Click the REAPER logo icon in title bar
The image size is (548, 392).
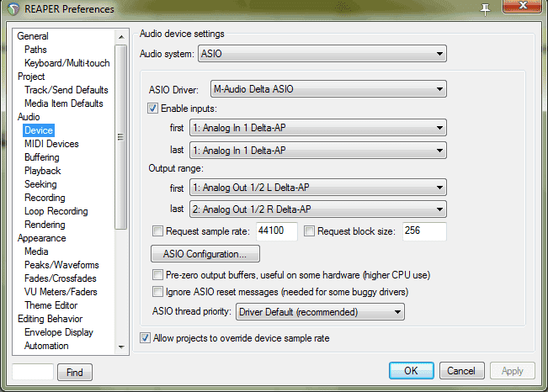13,9
